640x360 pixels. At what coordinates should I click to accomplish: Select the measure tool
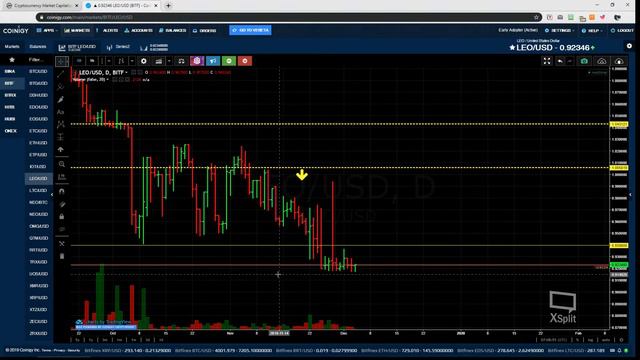click(x=62, y=177)
